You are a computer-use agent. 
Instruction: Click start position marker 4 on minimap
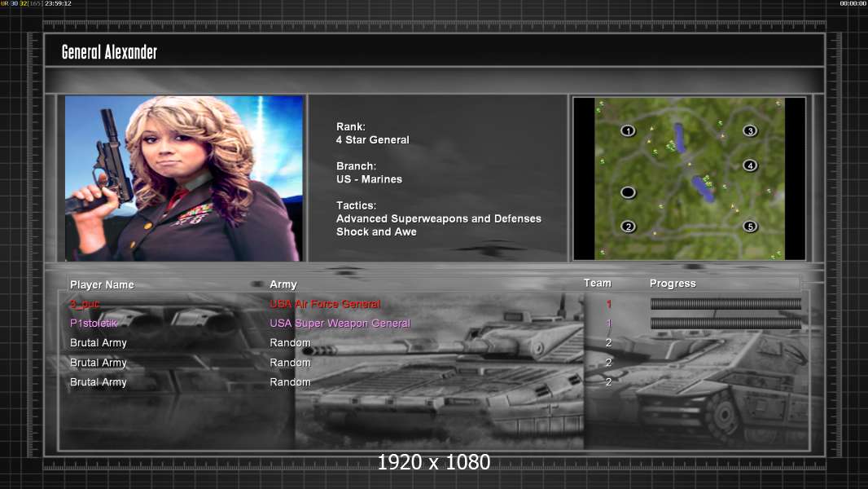pos(750,165)
